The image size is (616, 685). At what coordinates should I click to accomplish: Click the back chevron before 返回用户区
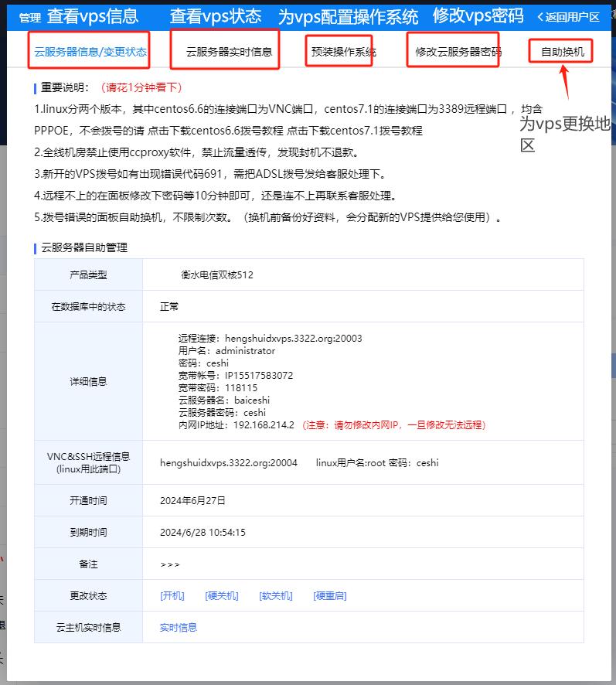540,17
